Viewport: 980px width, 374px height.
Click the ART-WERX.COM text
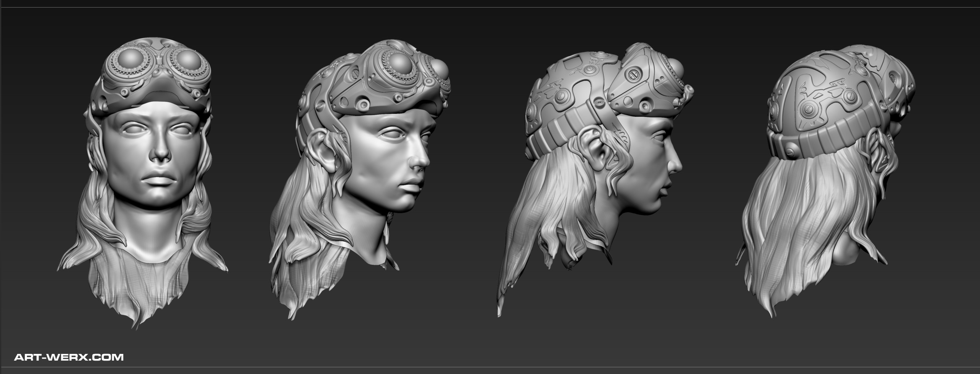[x=69, y=357]
